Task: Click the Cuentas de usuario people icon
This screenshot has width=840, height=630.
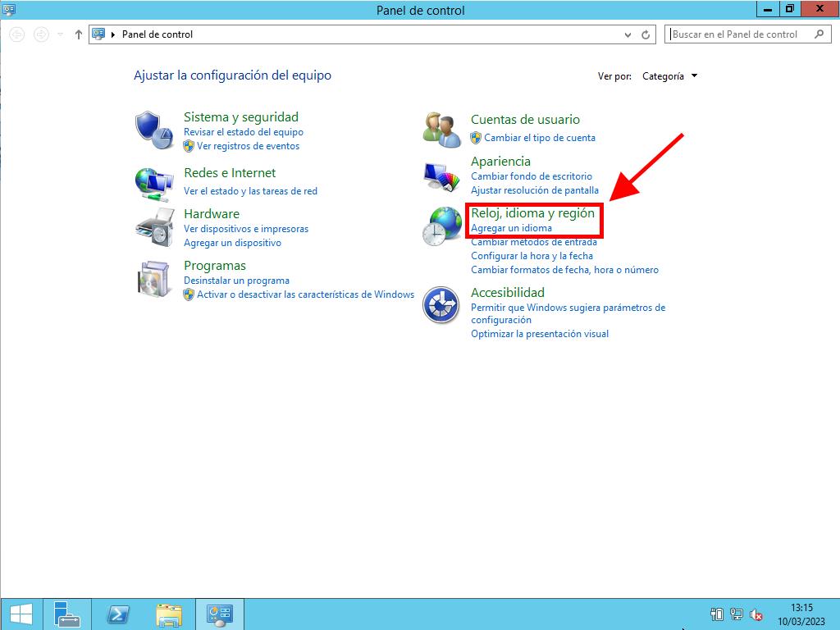Action: coord(441,129)
